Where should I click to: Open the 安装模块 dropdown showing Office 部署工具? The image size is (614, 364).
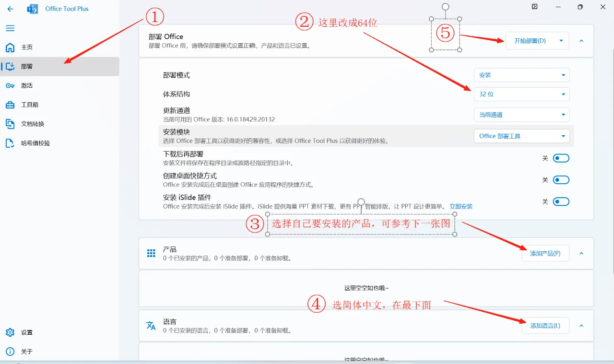tap(521, 136)
